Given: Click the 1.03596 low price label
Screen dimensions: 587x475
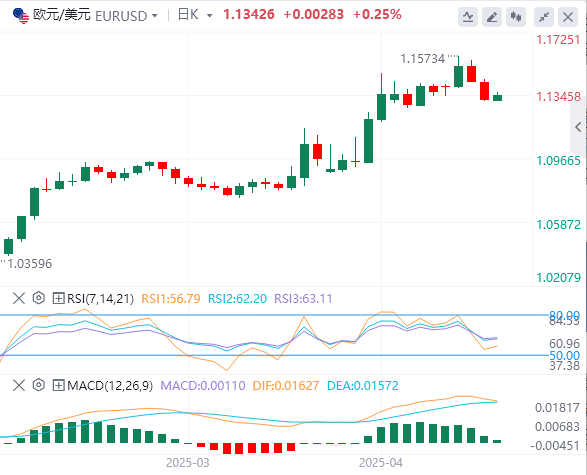Looking at the screenshot, I should pos(30,264).
